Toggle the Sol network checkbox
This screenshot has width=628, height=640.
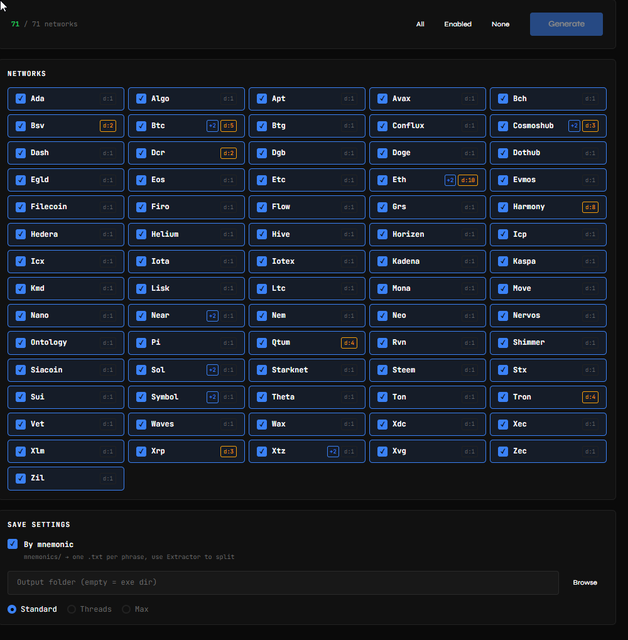141,370
